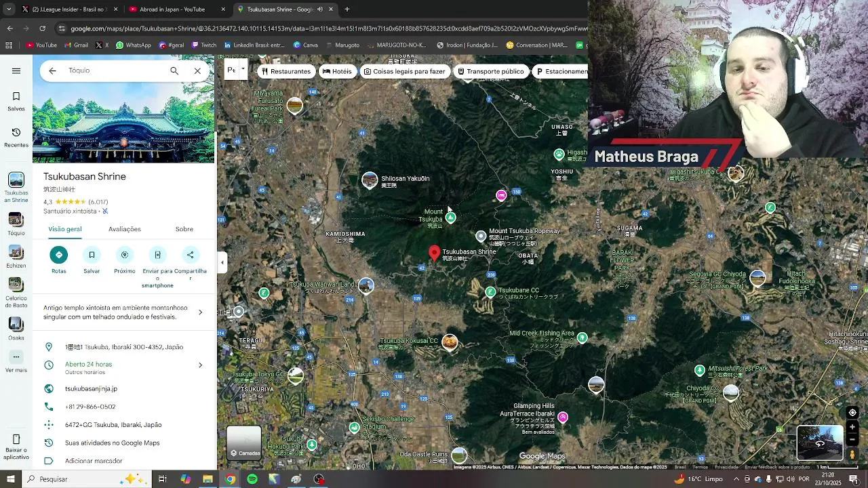This screenshot has width=868, height=488.
Task: Click the Salvar bookmark button
Action: click(x=92, y=260)
